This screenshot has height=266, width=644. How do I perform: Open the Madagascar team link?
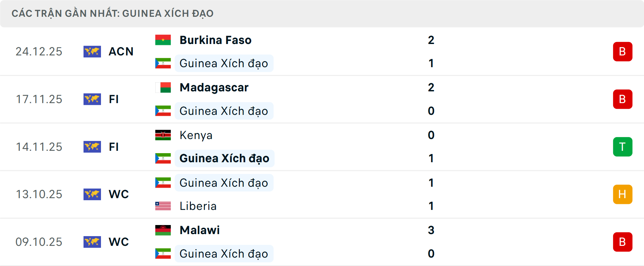click(214, 88)
